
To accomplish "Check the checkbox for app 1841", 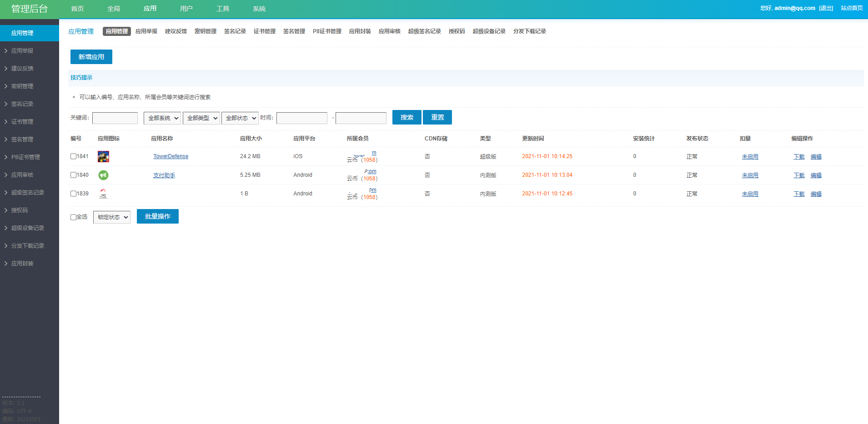I will tap(73, 156).
